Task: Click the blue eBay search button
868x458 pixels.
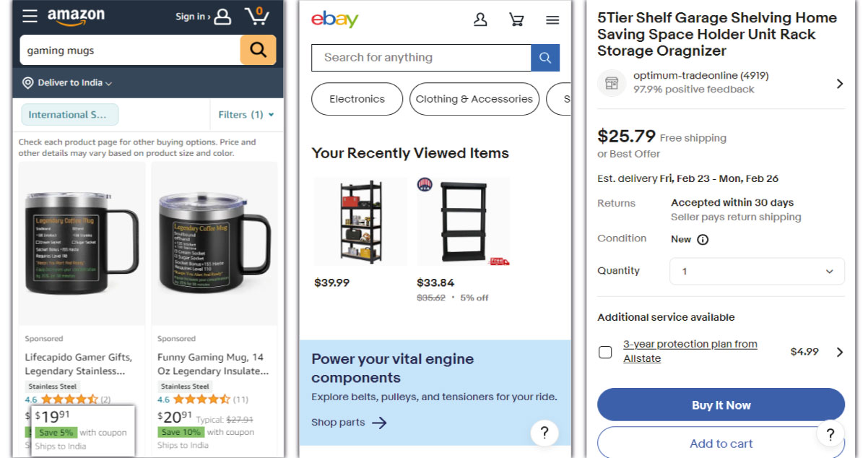Action: (x=545, y=58)
